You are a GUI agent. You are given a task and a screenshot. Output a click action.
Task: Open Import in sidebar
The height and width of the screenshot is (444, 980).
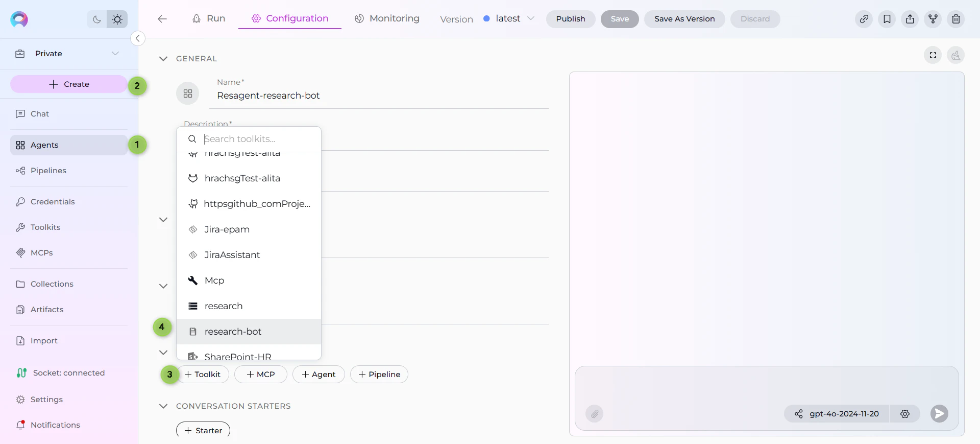(69, 341)
